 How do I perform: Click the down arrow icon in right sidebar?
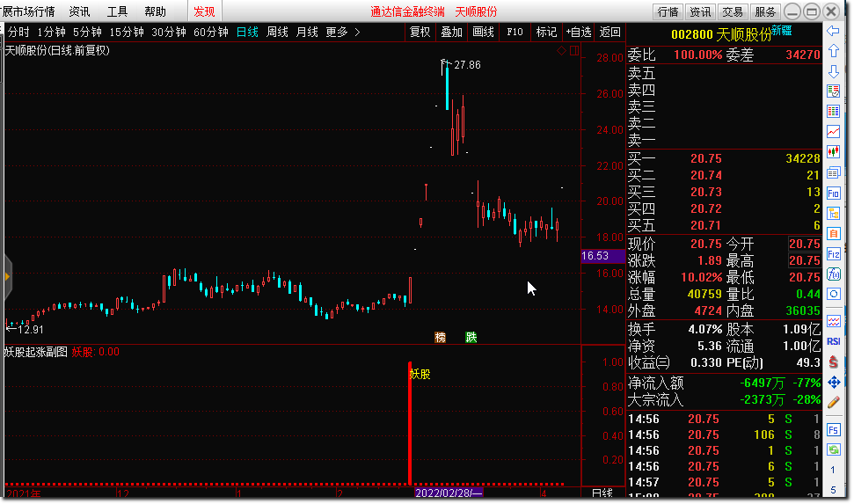pyautogui.click(x=833, y=71)
